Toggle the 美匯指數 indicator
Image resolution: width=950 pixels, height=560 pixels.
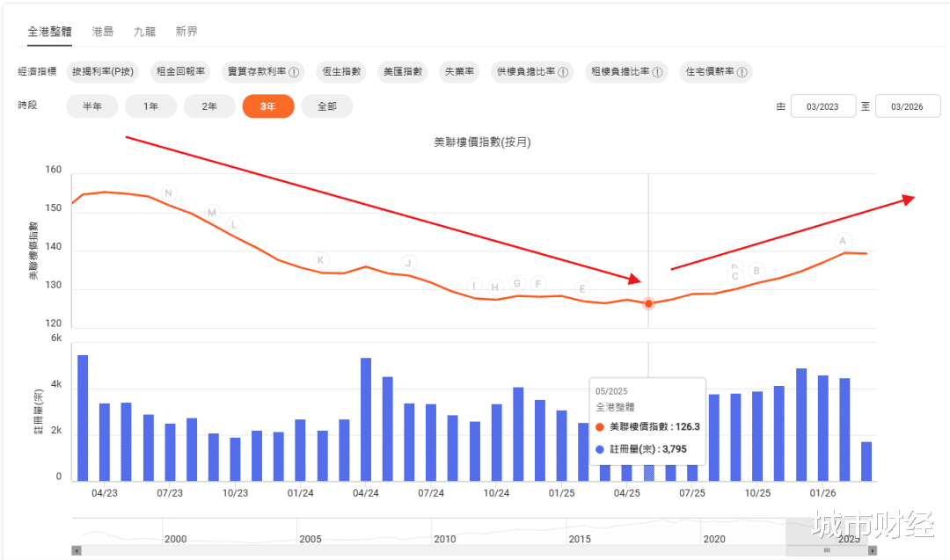403,71
